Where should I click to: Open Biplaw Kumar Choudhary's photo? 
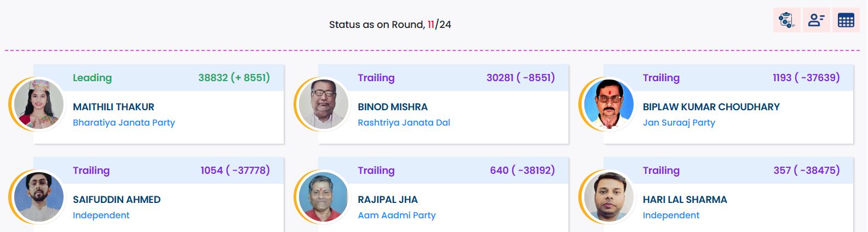[608, 104]
